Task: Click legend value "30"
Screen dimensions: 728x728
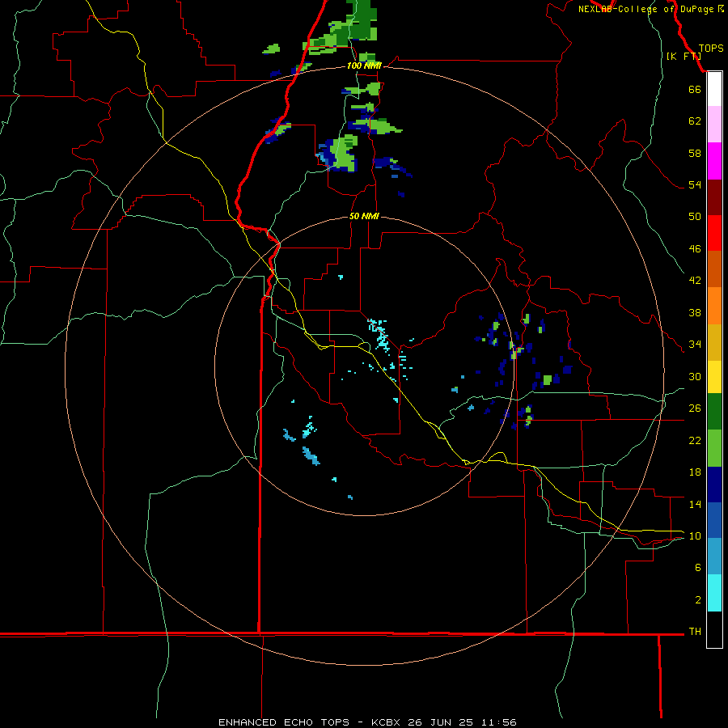Action: tap(695, 376)
